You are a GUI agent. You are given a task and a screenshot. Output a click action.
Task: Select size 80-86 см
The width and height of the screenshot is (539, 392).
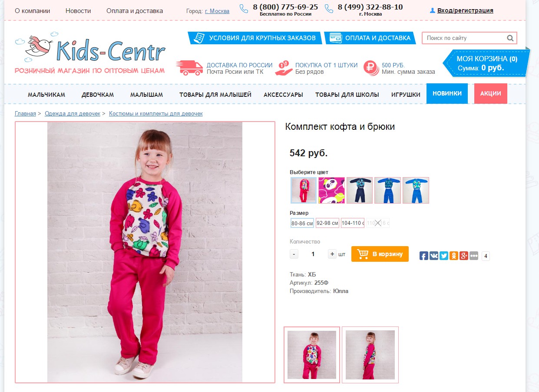click(302, 223)
